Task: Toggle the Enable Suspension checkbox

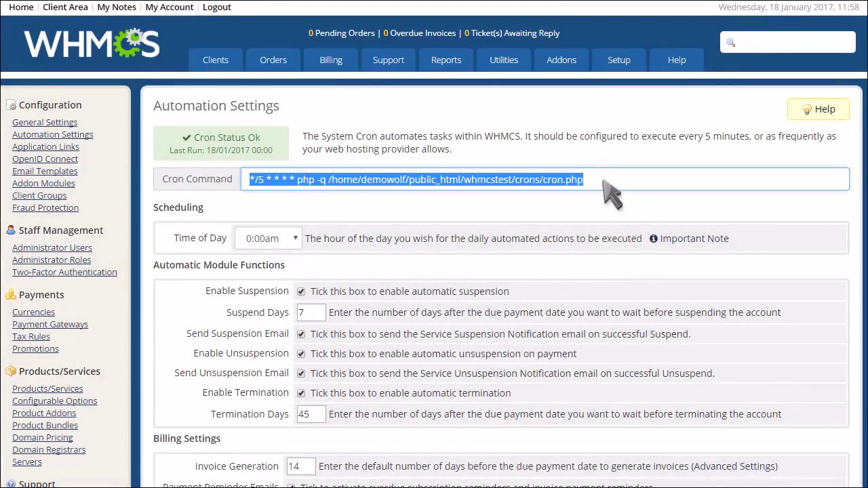Action: coord(301,291)
